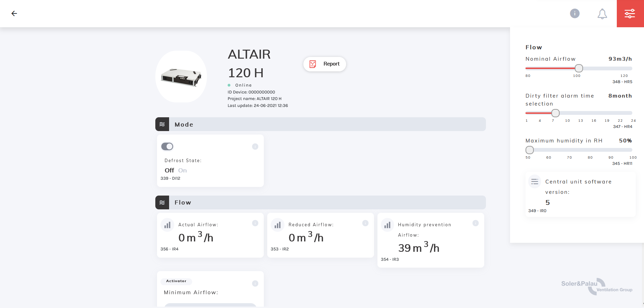Click the '347 - HR4' register label
This screenshot has height=308, width=644.
pyautogui.click(x=623, y=127)
